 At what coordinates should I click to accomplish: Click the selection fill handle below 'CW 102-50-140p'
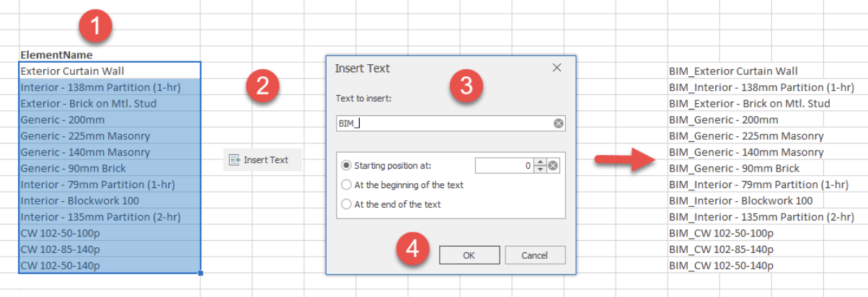(x=200, y=273)
